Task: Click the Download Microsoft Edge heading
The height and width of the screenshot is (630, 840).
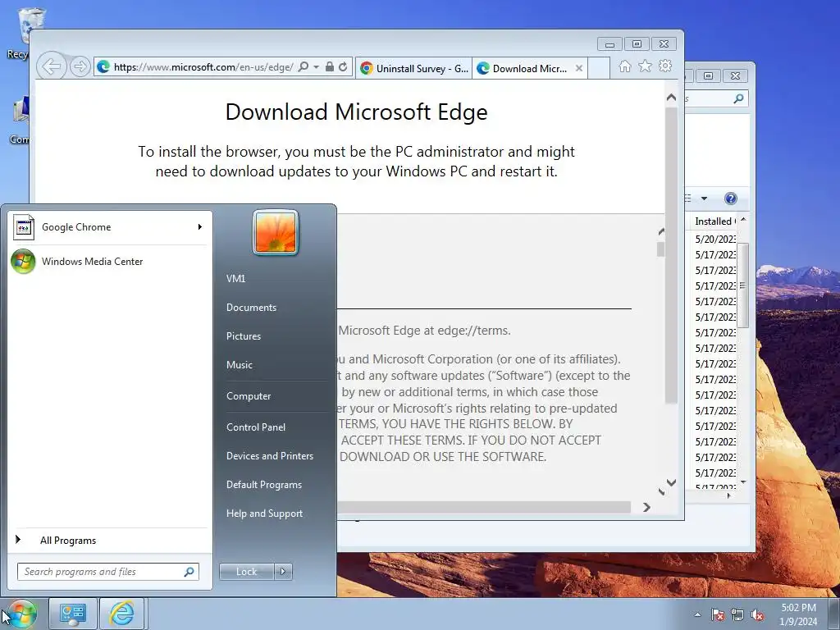Action: pos(357,112)
